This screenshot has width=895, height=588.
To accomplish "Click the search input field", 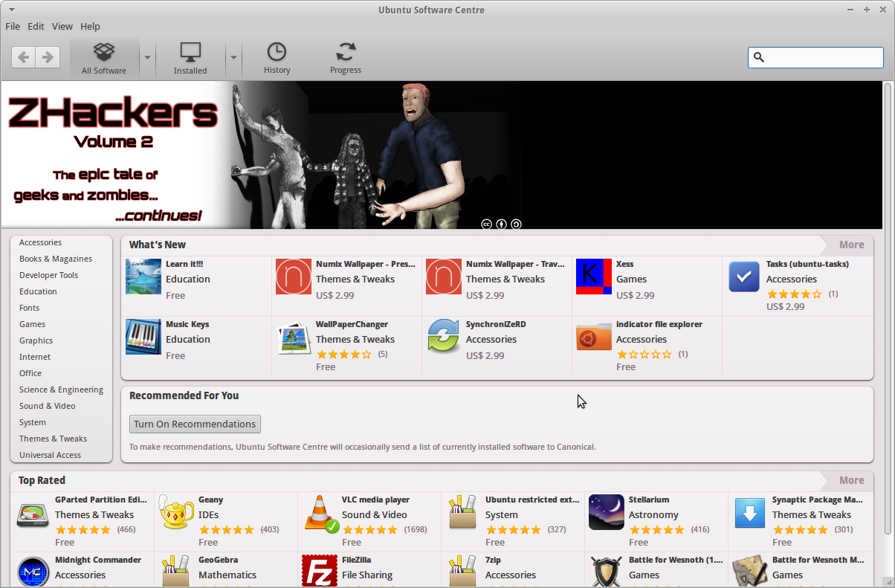I will [815, 57].
